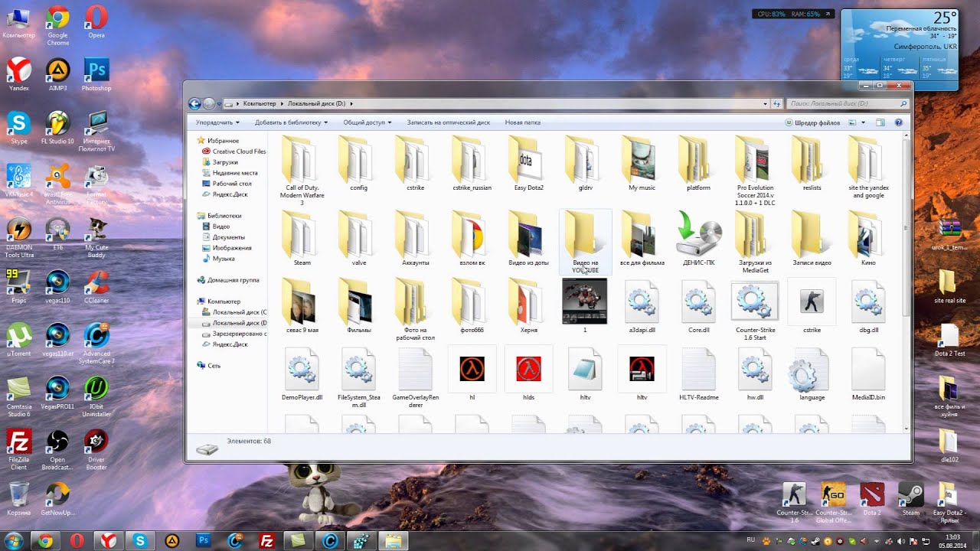Open Google Chrome from desktop
The width and height of the screenshot is (980, 551).
click(x=58, y=25)
